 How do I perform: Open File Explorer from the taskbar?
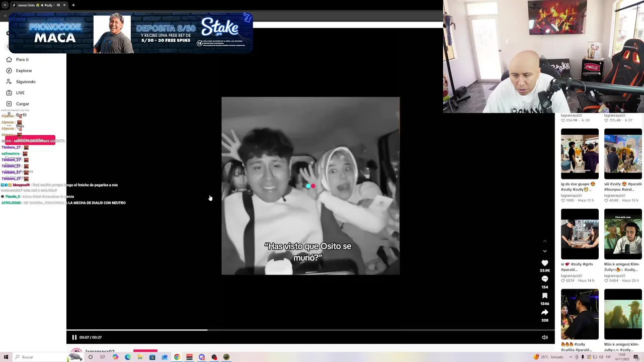tap(140, 357)
